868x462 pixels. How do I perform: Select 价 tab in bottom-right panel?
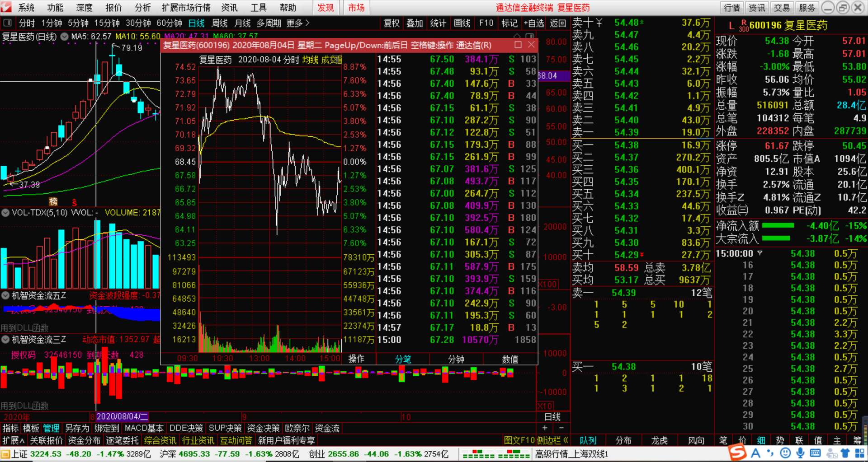tap(742, 440)
